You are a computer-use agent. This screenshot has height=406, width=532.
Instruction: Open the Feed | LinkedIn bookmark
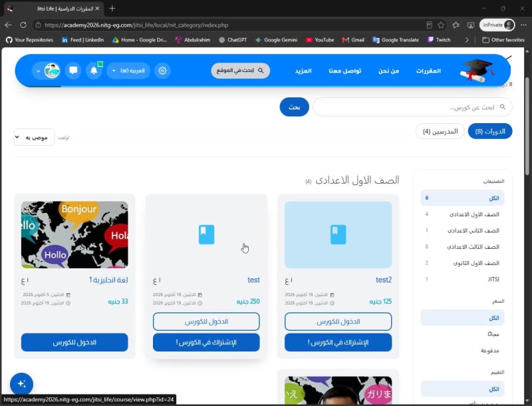click(x=82, y=40)
